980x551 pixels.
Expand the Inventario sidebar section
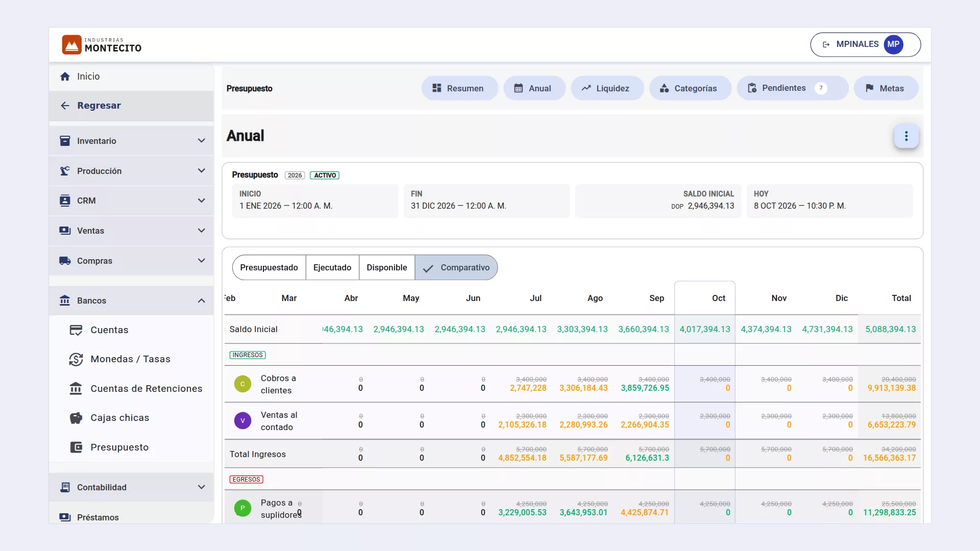pos(131,141)
